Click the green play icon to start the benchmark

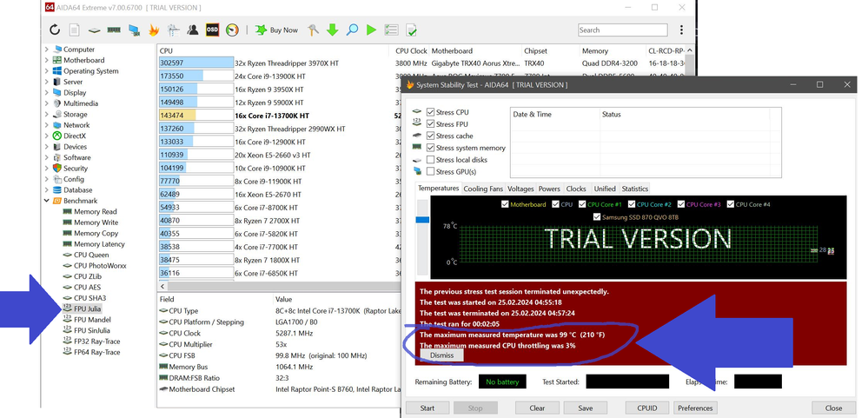coord(372,30)
